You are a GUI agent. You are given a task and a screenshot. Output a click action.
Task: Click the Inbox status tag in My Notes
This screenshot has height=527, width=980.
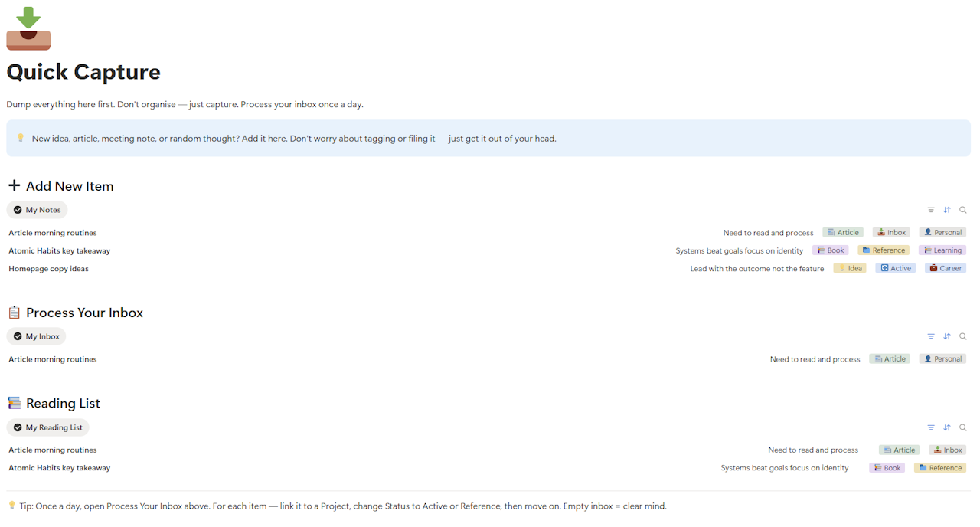(891, 233)
